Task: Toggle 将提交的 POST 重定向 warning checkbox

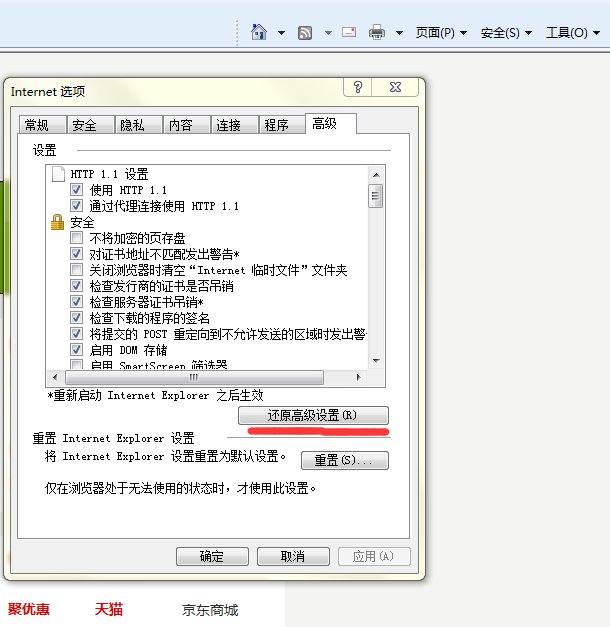Action: pyautogui.click(x=76, y=333)
